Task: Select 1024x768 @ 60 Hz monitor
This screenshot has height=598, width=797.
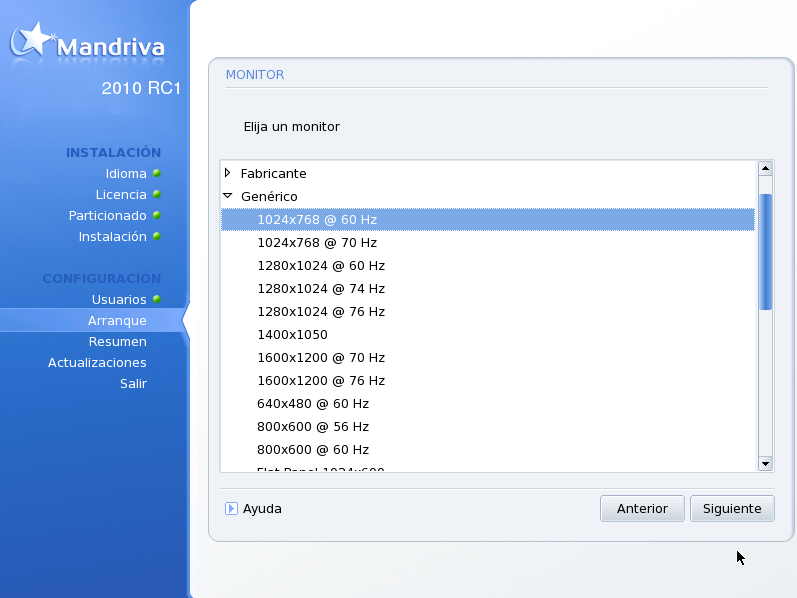Action: [x=487, y=219]
